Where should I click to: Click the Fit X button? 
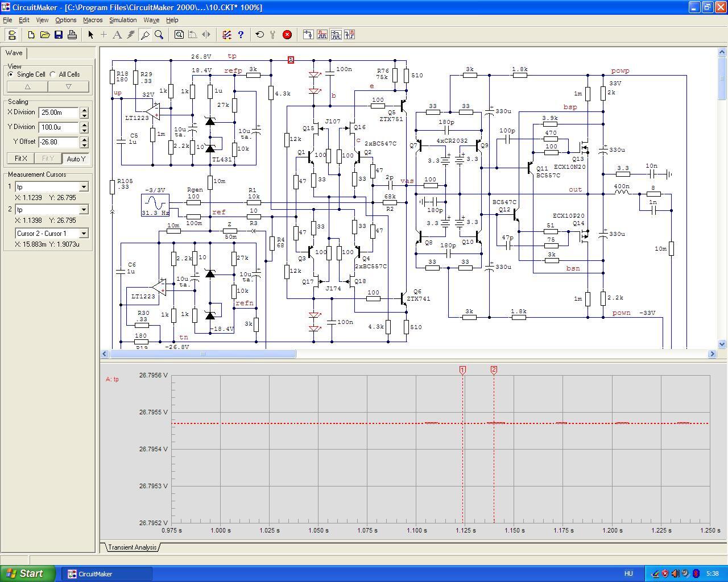point(20,159)
